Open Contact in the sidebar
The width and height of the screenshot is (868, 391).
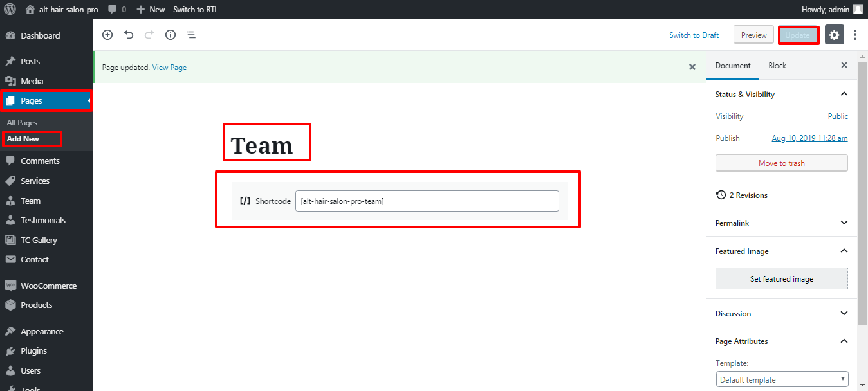point(46,259)
